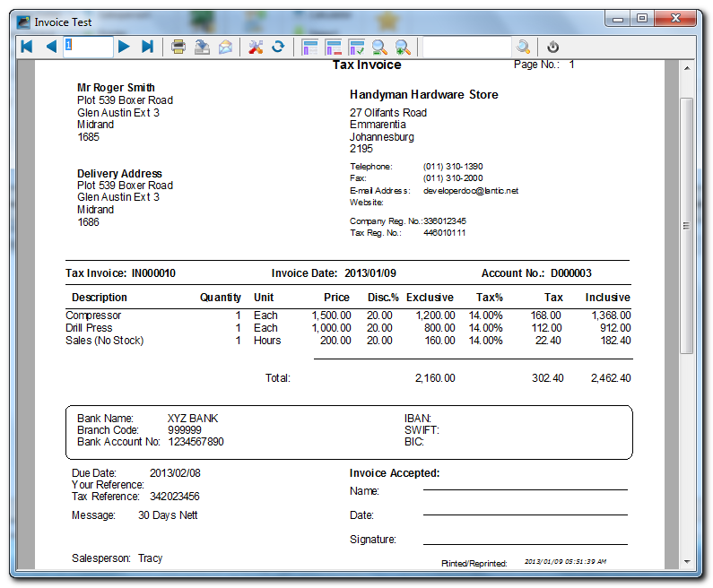The image size is (713, 588).
Task: Open the tools wrench-and-screwdriver icon
Action: pyautogui.click(x=256, y=47)
